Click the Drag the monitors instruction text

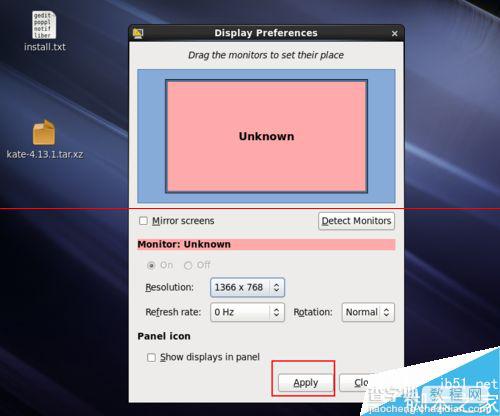[266, 55]
